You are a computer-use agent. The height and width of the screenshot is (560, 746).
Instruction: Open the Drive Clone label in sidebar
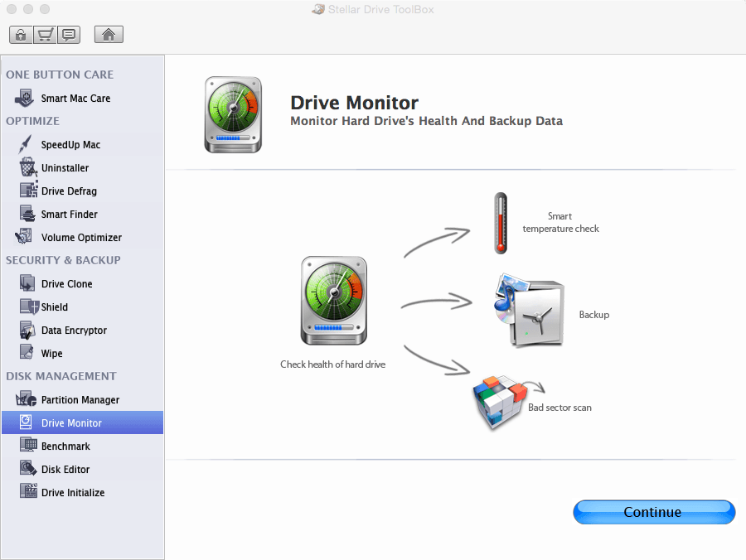(x=66, y=284)
